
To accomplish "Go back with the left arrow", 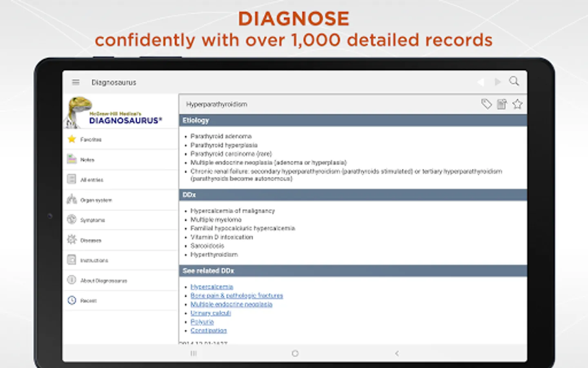I will (481, 82).
